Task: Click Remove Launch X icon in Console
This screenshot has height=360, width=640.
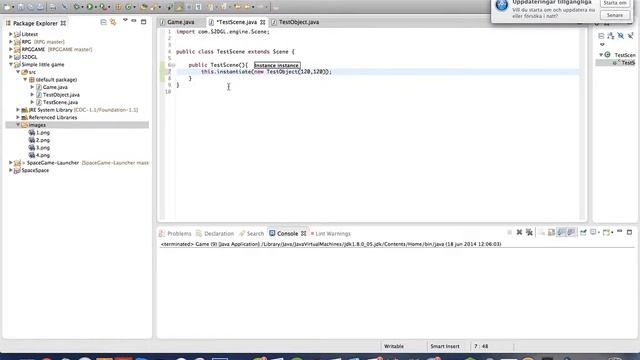Action: point(519,232)
